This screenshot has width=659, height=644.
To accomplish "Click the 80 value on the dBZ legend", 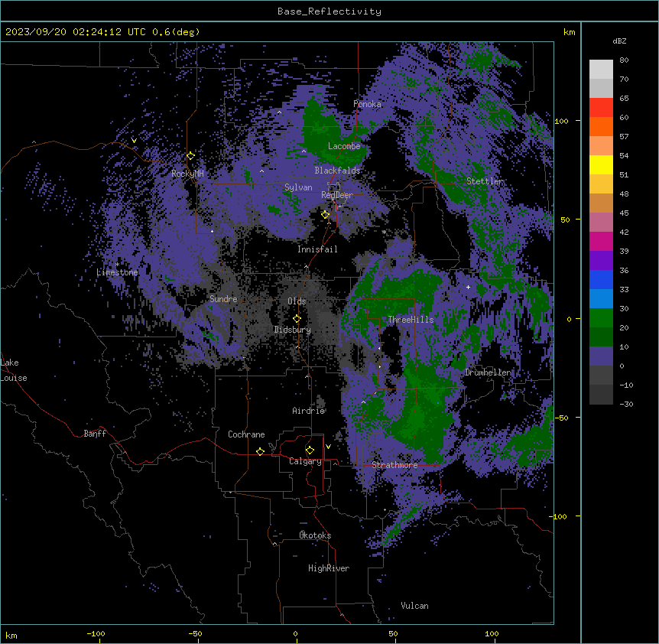I will point(624,60).
